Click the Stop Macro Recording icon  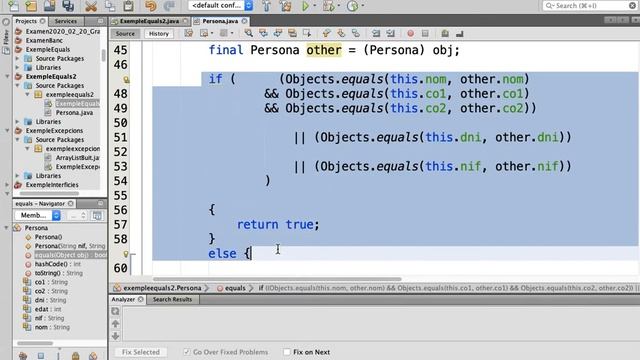pos(425,33)
